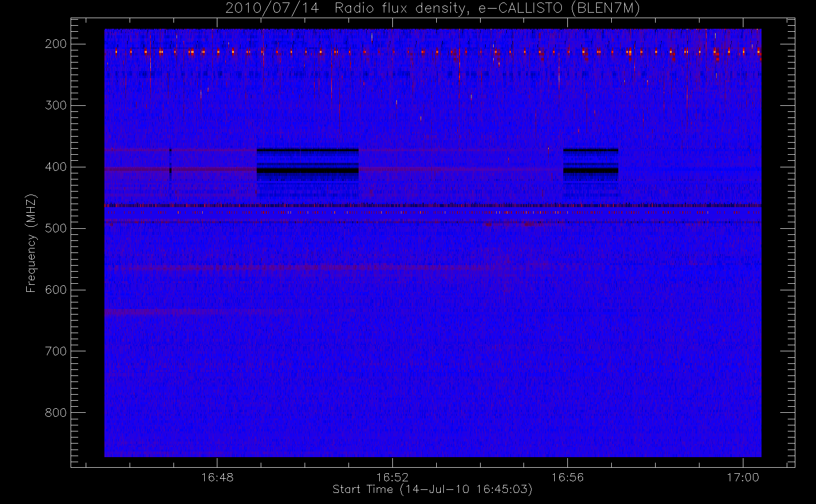Select the date '2010/07/14' in the title
Image resolution: width=816 pixels, height=504 pixels.
[272, 9]
